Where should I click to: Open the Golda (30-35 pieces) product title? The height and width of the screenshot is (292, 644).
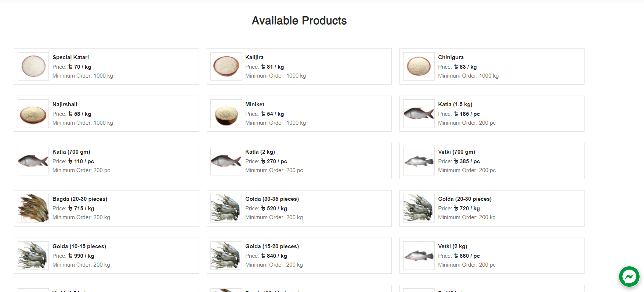[x=272, y=199]
